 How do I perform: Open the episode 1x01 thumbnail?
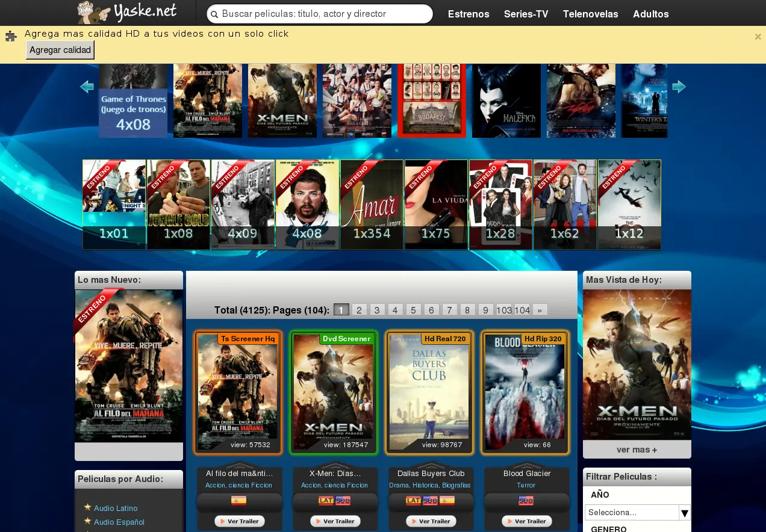[114, 205]
